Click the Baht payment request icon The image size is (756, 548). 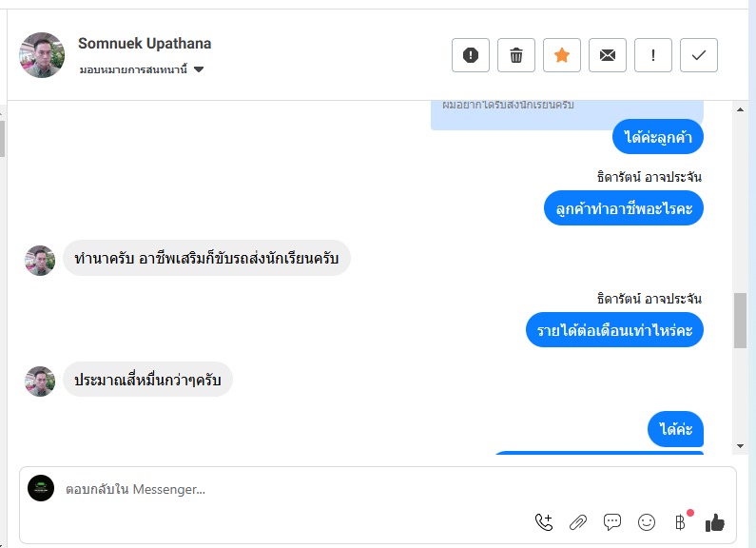pos(680,521)
